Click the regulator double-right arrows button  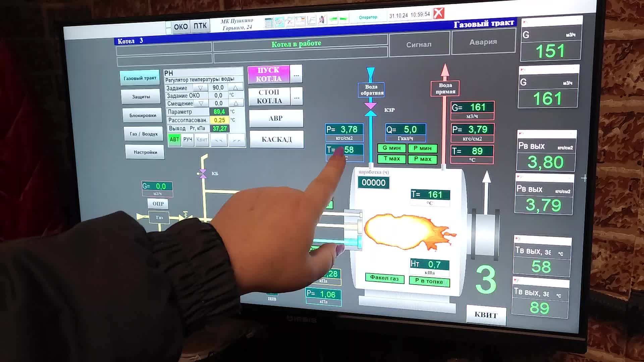point(236,140)
